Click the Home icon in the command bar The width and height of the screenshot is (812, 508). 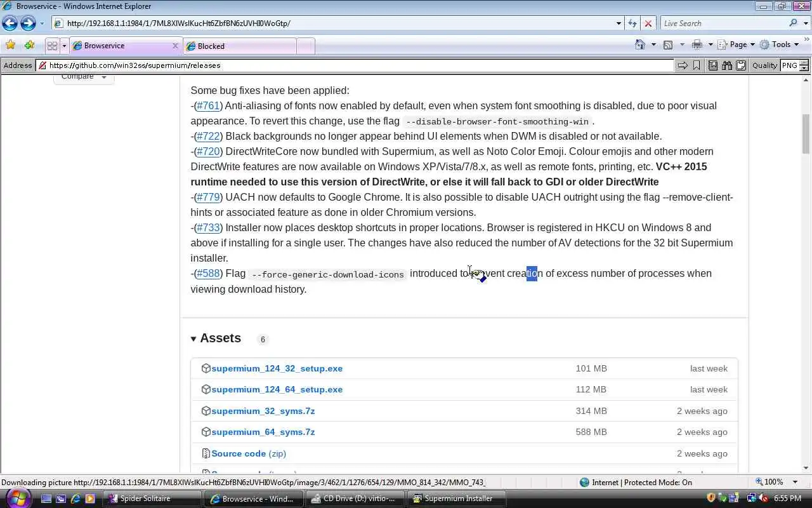tap(639, 44)
